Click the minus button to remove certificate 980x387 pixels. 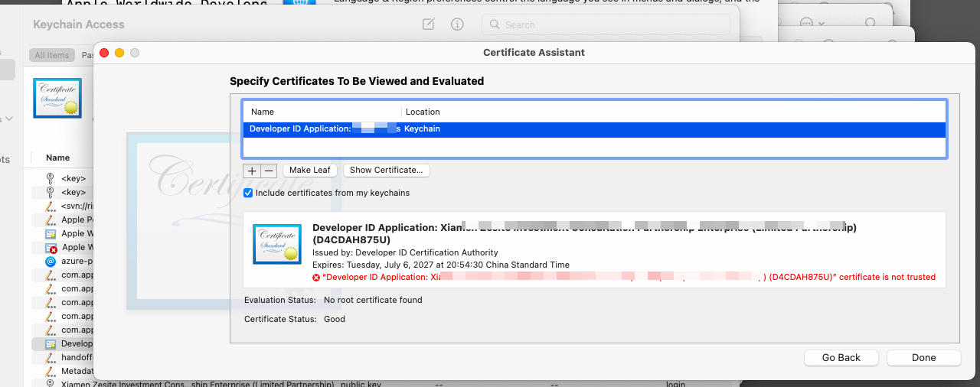pyautogui.click(x=269, y=171)
